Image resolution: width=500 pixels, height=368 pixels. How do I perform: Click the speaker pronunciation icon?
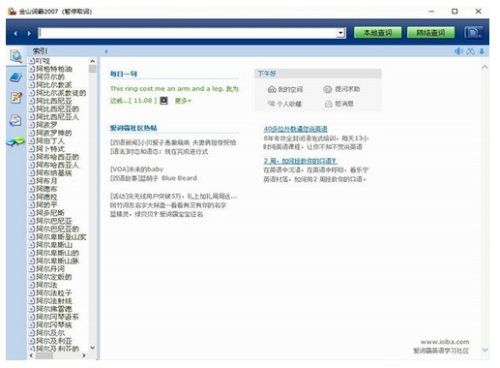[459, 51]
